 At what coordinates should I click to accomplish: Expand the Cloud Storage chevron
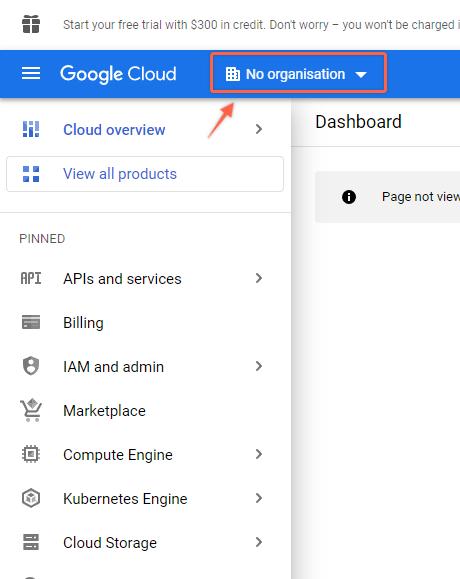pyautogui.click(x=259, y=542)
